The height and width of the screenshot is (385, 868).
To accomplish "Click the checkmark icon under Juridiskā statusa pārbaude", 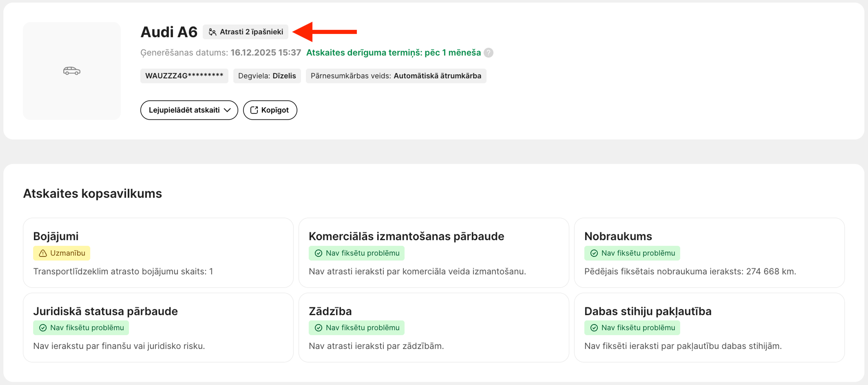I will coord(43,328).
